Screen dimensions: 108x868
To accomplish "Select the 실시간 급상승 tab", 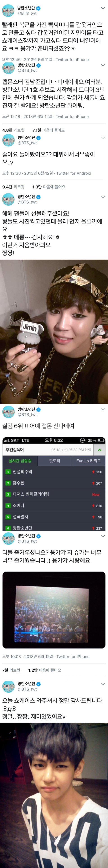I will click(x=20, y=461).
